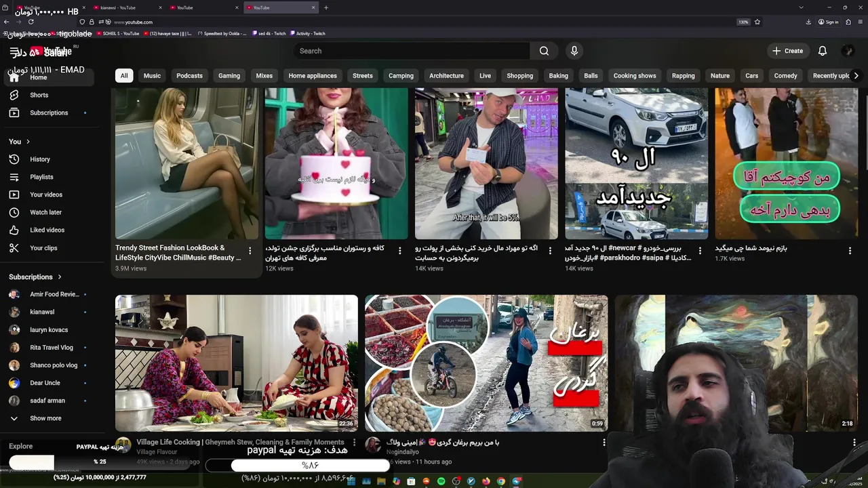Open the account avatar menu
The image size is (868, 488).
pos(847,51)
